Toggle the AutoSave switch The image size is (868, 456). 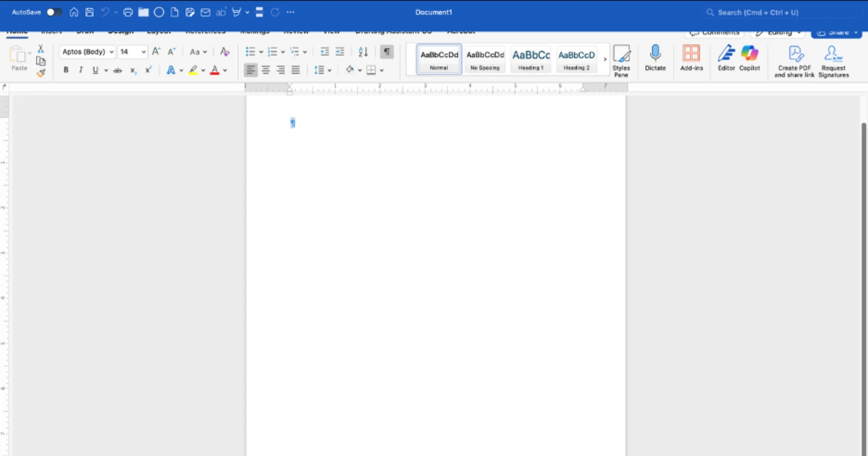tap(54, 12)
